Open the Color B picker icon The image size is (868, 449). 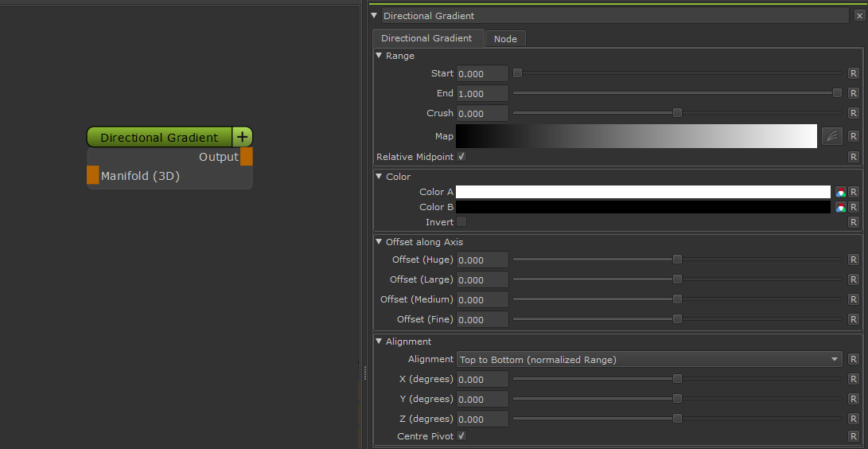tap(840, 207)
